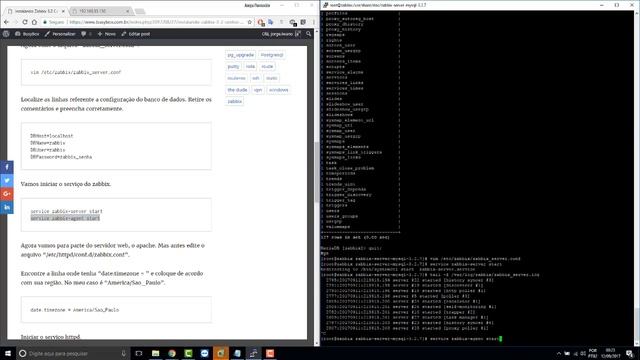Open the action center notification icon
This screenshot has width=640, height=360.
tap(630, 353)
